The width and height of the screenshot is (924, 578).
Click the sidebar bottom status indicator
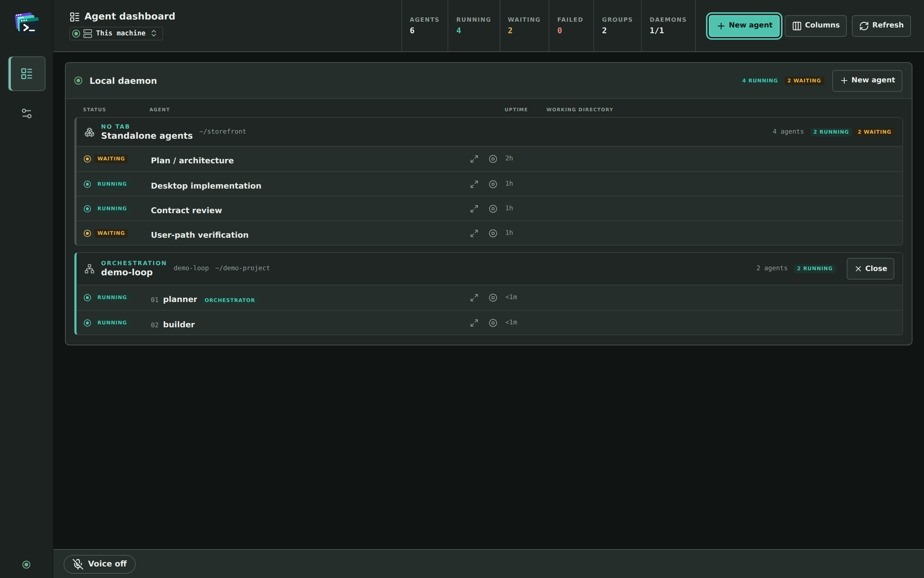point(26,565)
